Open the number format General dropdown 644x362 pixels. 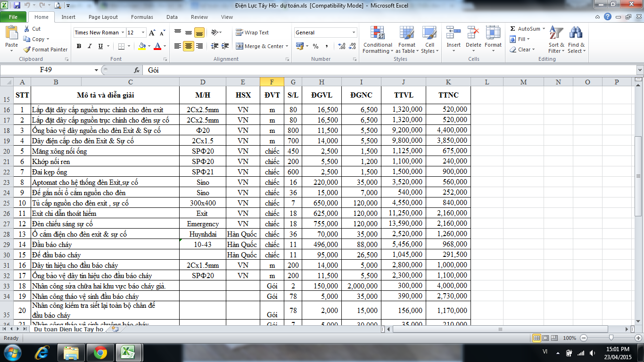tap(354, 33)
